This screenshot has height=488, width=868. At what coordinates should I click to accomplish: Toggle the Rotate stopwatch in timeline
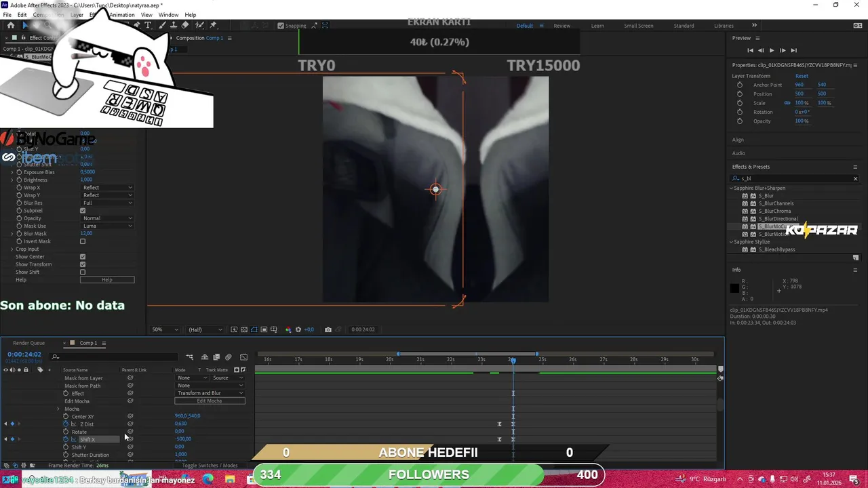[66, 432]
